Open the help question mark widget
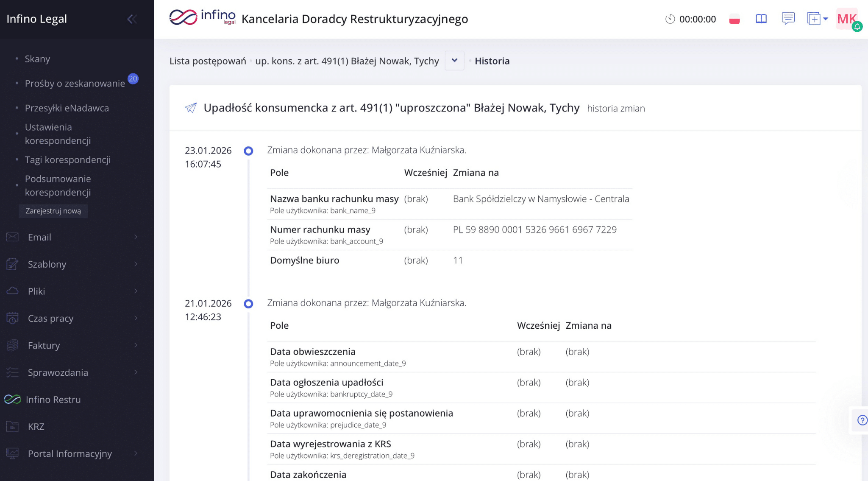Viewport: 868px width, 481px height. 862,420
